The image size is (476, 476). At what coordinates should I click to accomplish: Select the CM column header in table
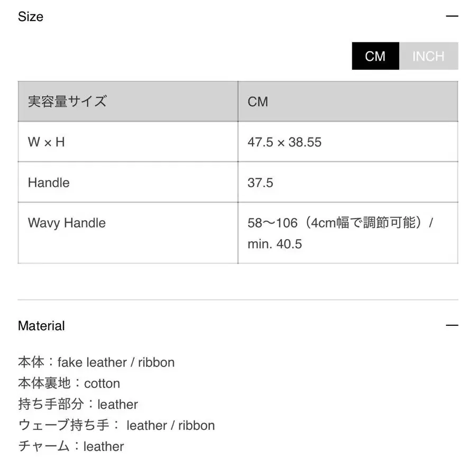click(x=258, y=102)
